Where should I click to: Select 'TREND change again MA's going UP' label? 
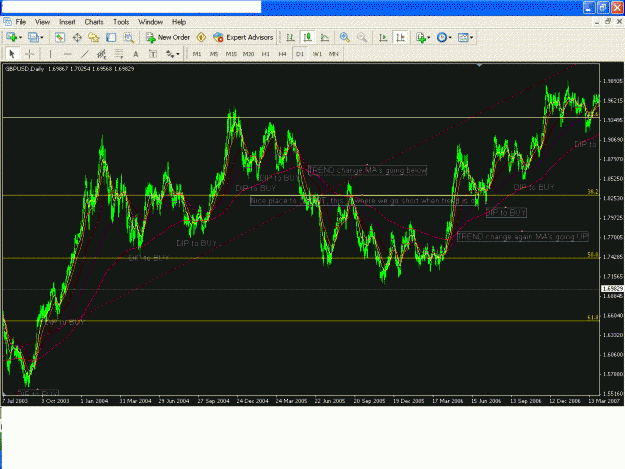tap(523, 237)
